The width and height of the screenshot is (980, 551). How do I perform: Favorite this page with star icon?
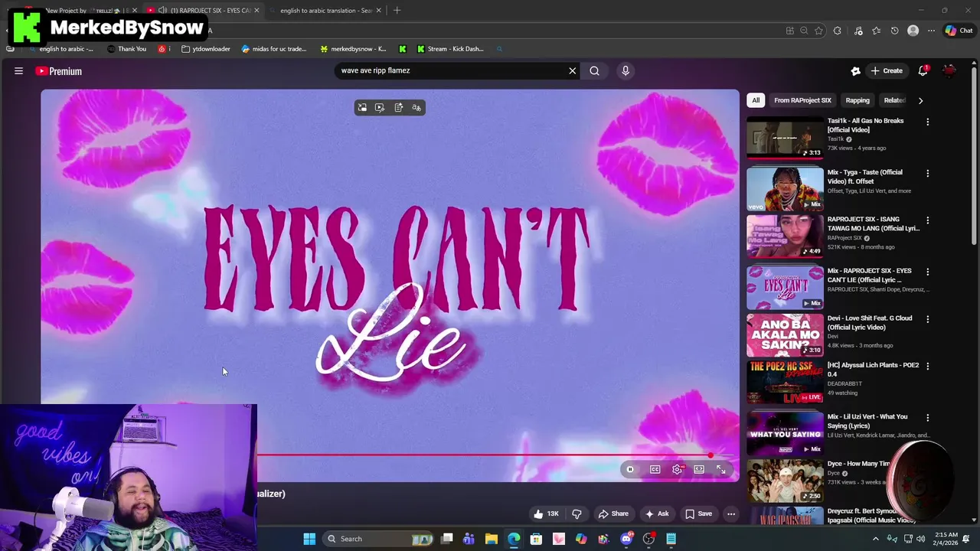tap(818, 31)
